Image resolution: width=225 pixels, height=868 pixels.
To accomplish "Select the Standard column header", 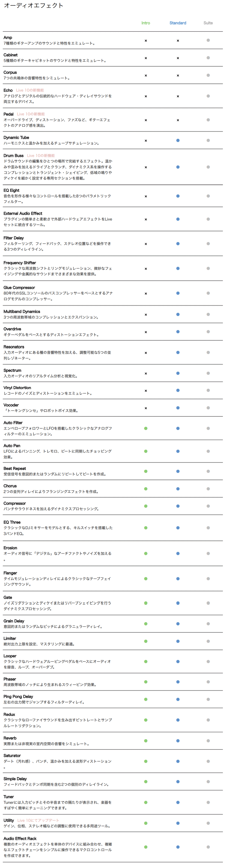I will click(x=178, y=23).
